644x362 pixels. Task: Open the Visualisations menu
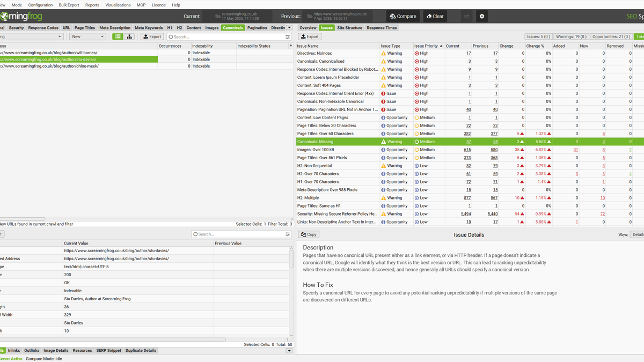click(118, 5)
